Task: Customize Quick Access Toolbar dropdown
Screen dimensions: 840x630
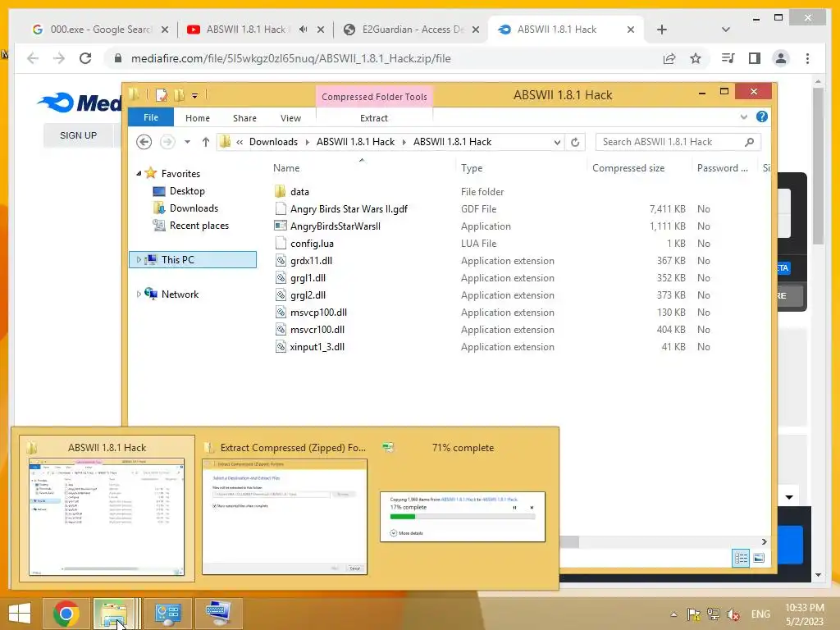Action: [194, 96]
